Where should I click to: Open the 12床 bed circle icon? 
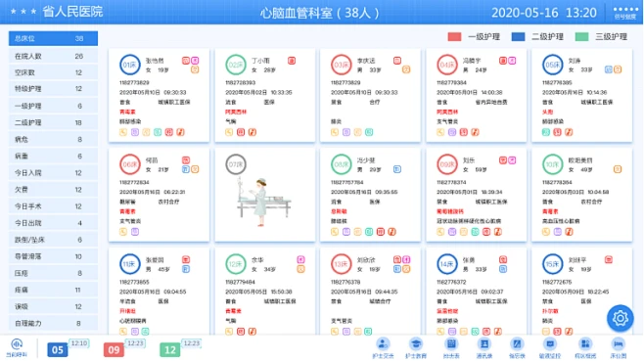(x=236, y=264)
